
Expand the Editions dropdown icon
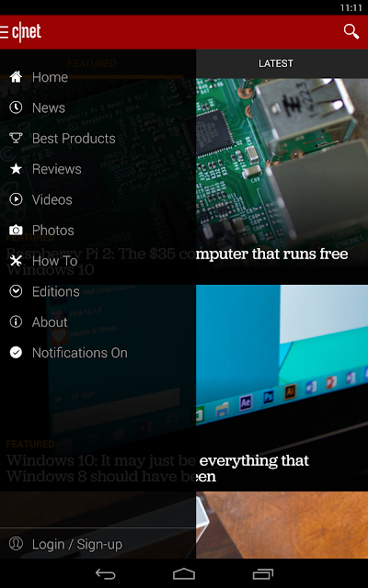coord(16,291)
